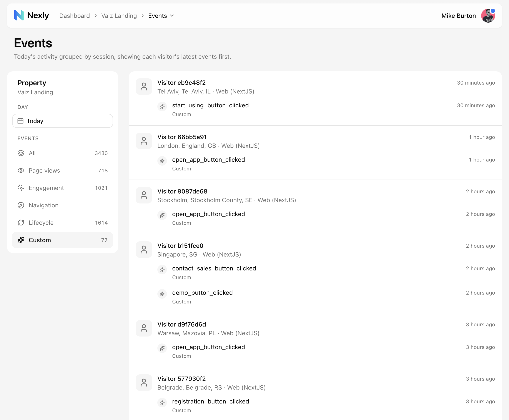Click the 3430 count next to All
The height and width of the screenshot is (420, 509).
coord(101,153)
